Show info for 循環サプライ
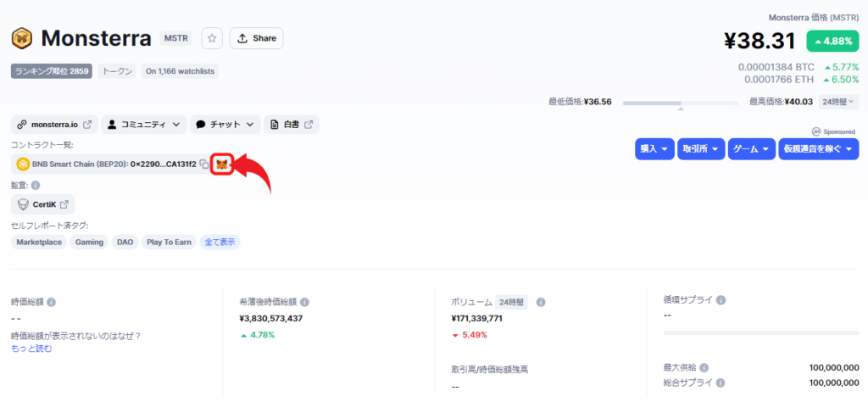The image size is (868, 402). 721,300
